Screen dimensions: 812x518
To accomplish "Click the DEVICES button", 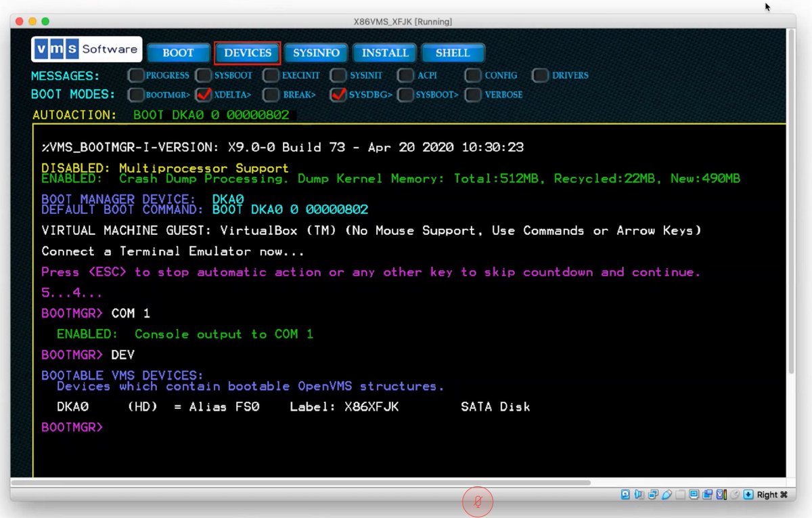I will click(248, 53).
